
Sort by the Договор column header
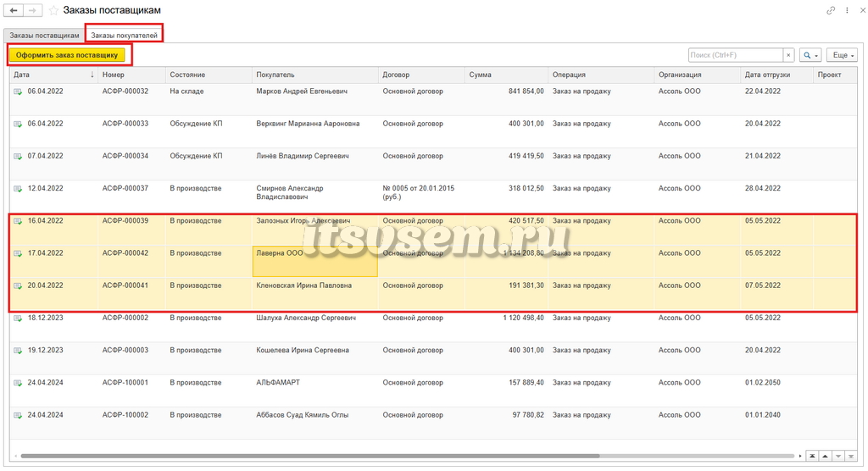click(x=421, y=75)
